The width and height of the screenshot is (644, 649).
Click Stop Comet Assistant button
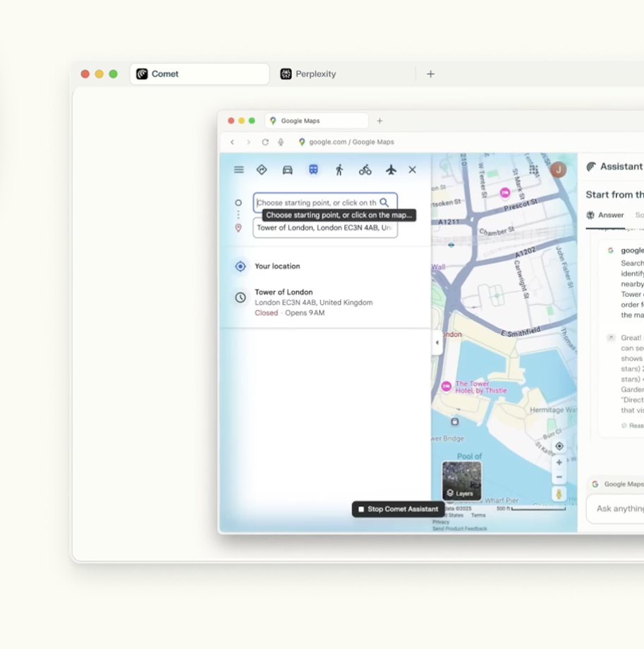pyautogui.click(x=398, y=509)
